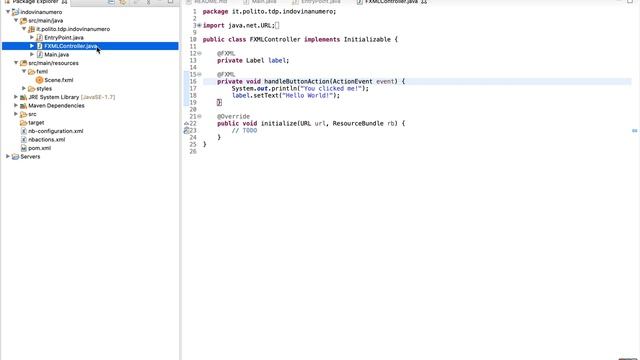Image resolution: width=640 pixels, height=360 pixels.
Task: Select nbactions.xml in Package Explorer
Action: click(x=47, y=140)
